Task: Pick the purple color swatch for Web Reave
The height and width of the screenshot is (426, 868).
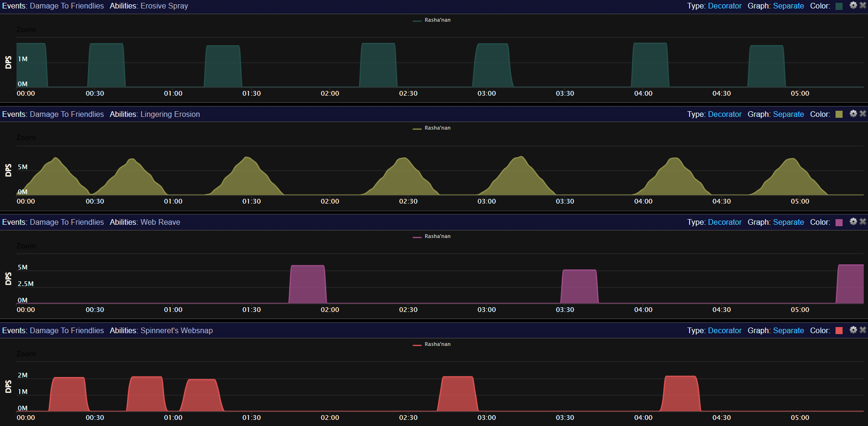Action: point(839,222)
